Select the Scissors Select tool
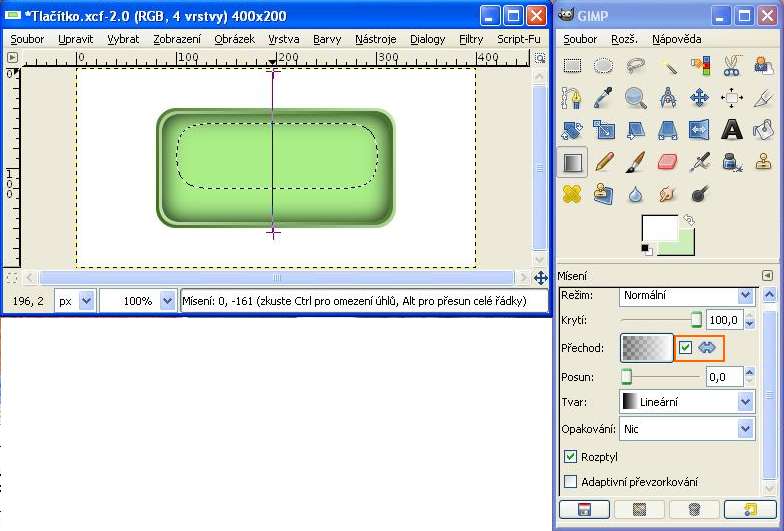784x531 pixels. (732, 66)
